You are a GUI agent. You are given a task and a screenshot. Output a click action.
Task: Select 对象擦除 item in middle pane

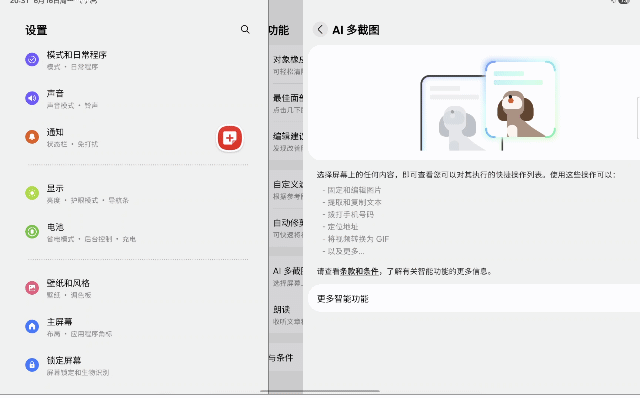point(286,64)
